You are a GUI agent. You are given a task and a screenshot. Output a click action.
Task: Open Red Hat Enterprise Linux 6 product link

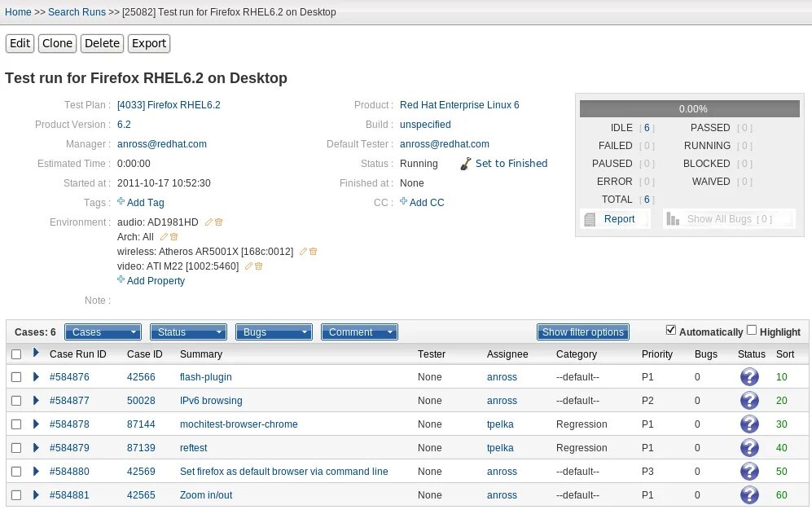[x=459, y=105]
